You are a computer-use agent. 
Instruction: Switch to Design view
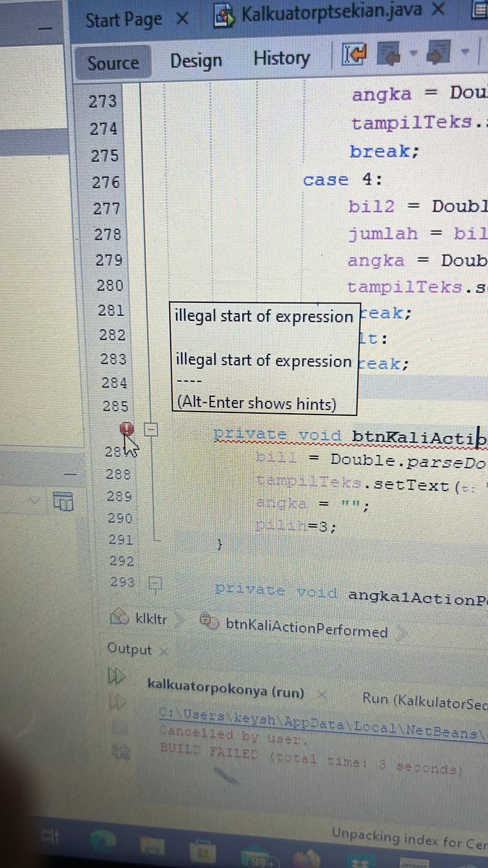point(194,61)
